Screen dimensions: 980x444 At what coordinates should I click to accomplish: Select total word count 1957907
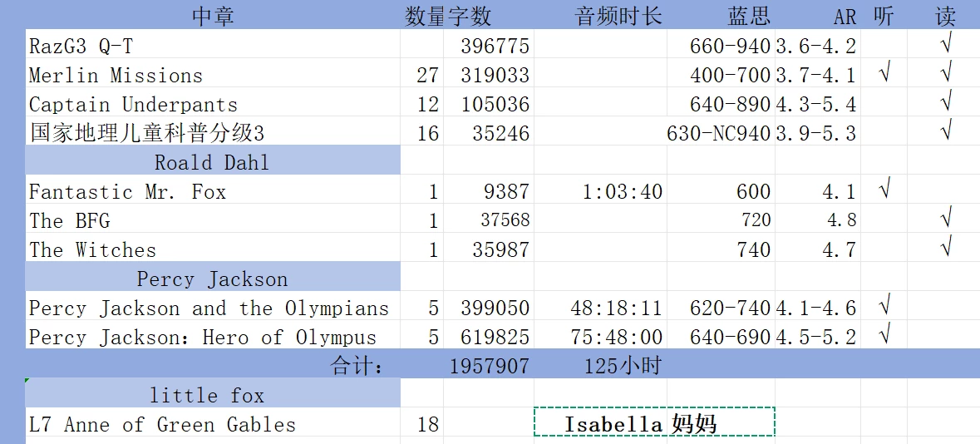click(489, 364)
